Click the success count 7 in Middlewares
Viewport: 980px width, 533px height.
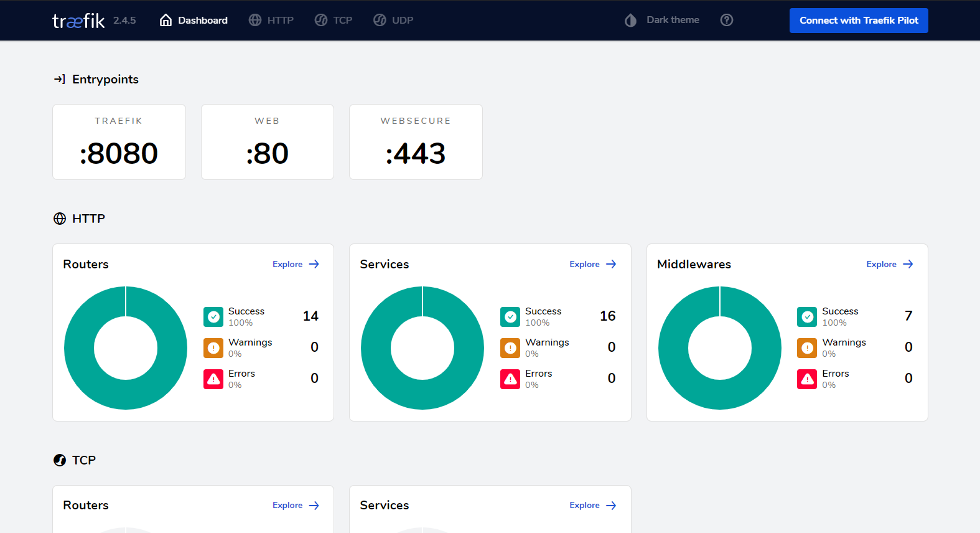(x=908, y=316)
